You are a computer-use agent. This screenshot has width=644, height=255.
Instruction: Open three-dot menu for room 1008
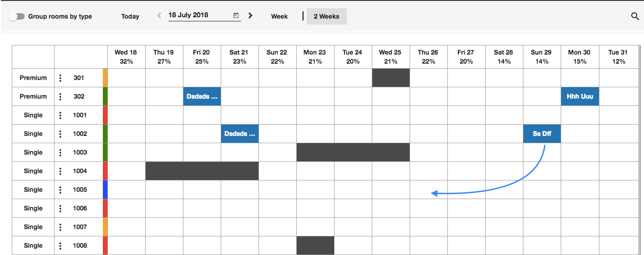[61, 245]
